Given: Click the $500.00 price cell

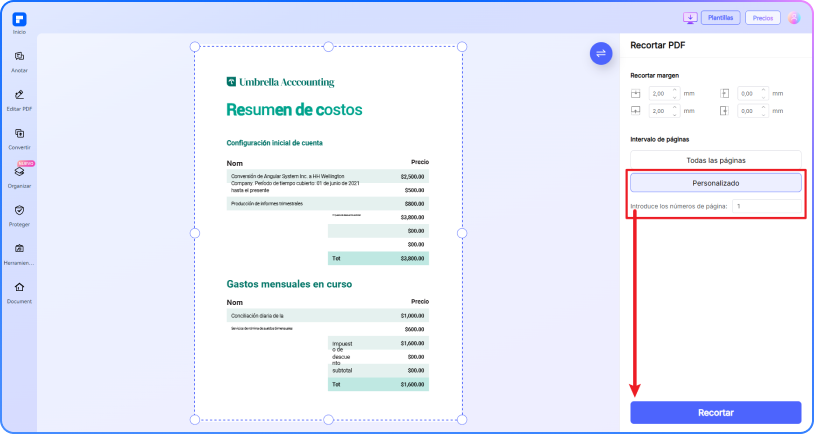Looking at the screenshot, I should [414, 190].
